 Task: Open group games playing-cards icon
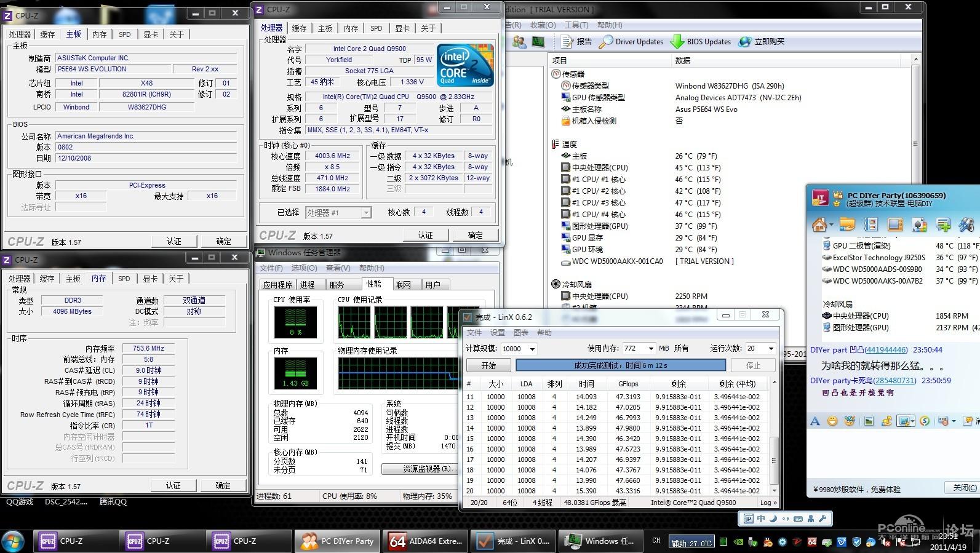(x=919, y=225)
